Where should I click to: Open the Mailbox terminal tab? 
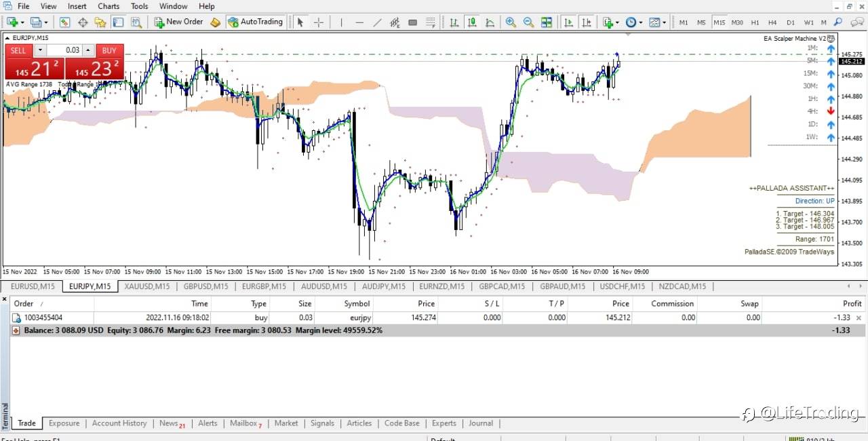245,423
